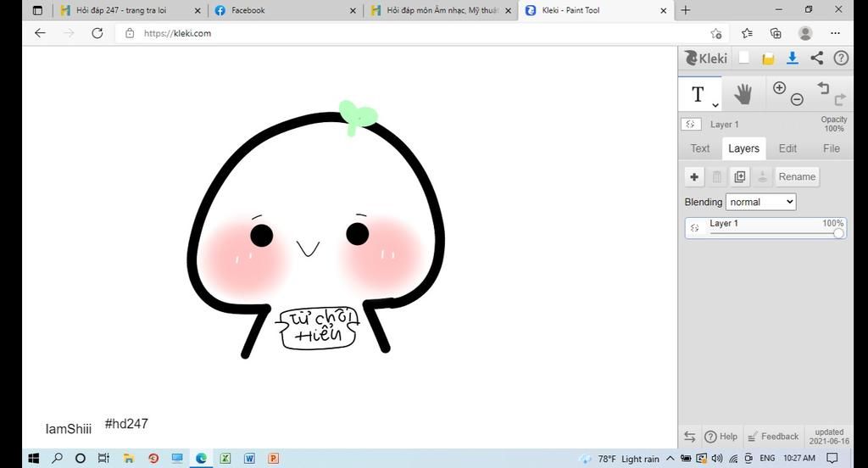Click the Feedback button
Screen dimensions: 868x468
point(773,437)
